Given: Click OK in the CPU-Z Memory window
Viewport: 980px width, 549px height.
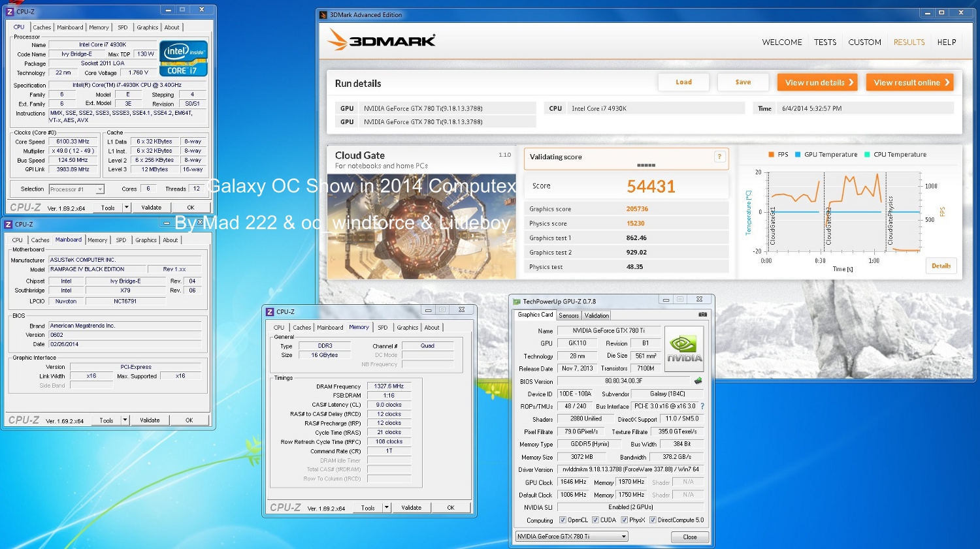Looking at the screenshot, I should pyautogui.click(x=451, y=508).
